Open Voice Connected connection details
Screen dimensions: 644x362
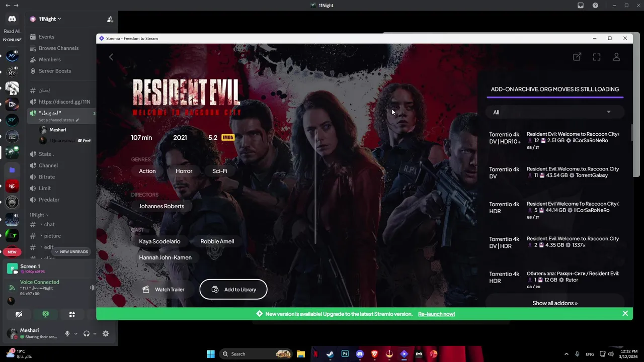click(40, 282)
